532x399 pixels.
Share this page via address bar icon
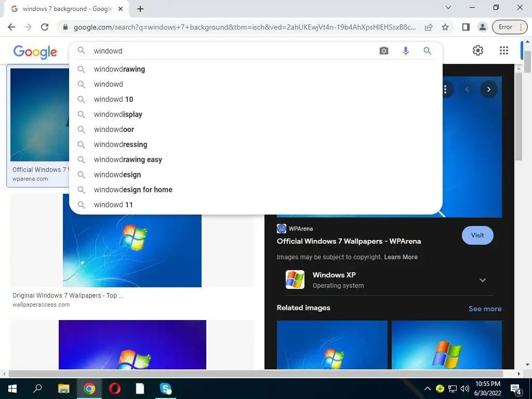tap(429, 27)
